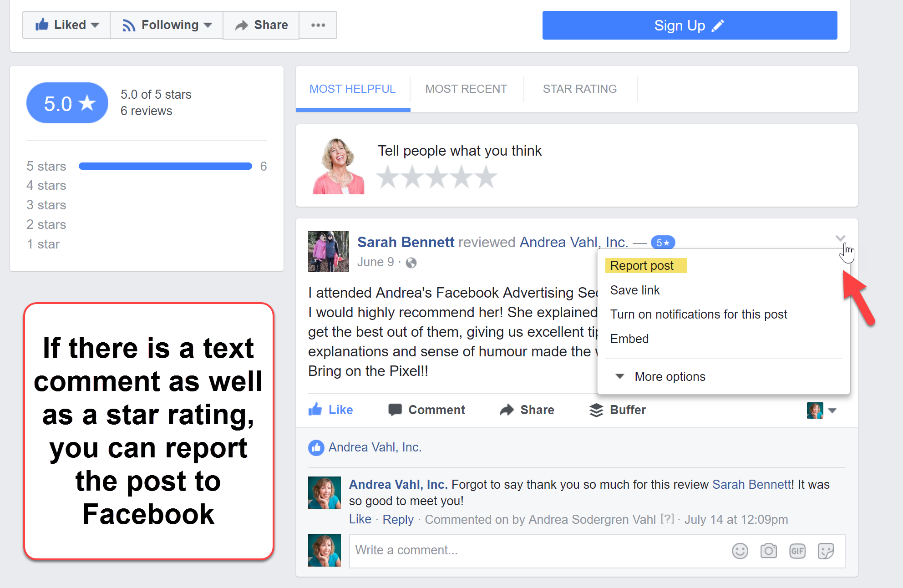
Task: Open the dropdown on Sarah Bennett's review
Action: [841, 238]
